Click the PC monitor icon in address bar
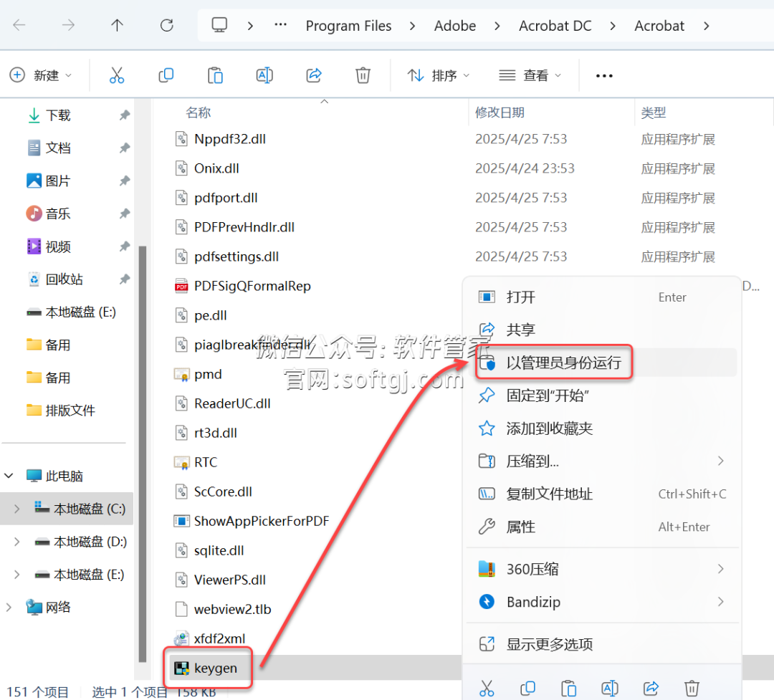This screenshot has height=700, width=774. [219, 25]
